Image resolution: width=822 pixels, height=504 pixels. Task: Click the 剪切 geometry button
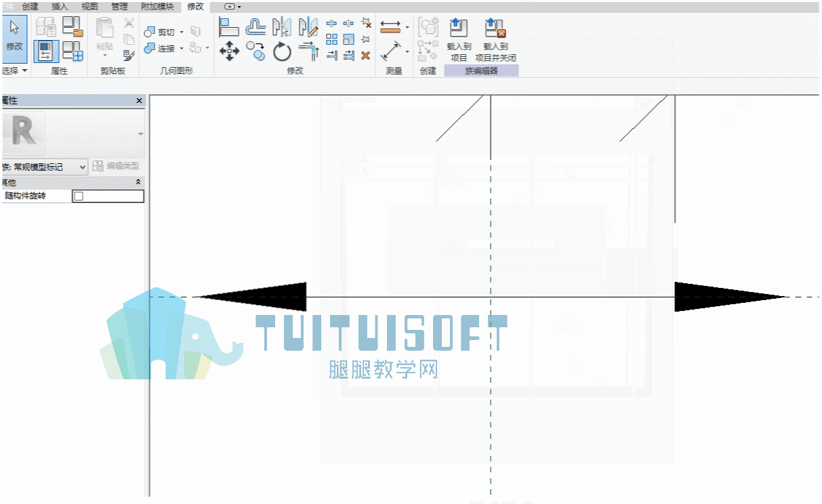click(160, 32)
